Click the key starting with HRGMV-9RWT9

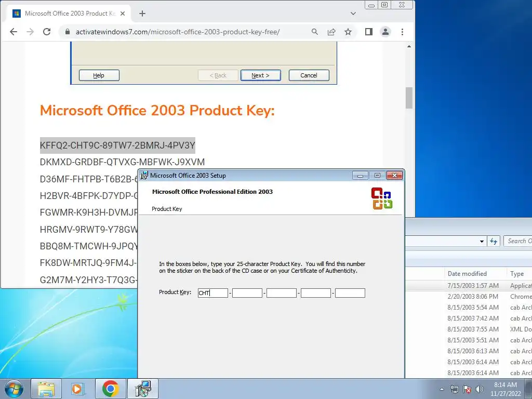(88, 229)
